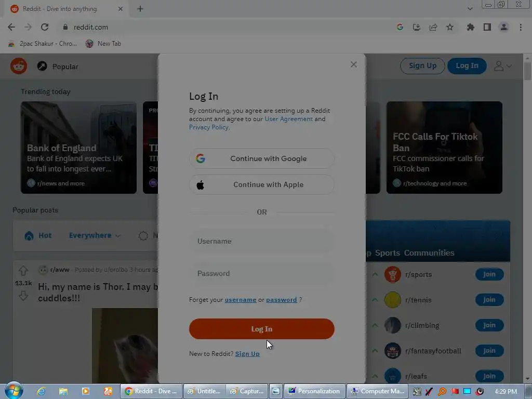Open the tab search dropdown arrow

tap(470, 9)
